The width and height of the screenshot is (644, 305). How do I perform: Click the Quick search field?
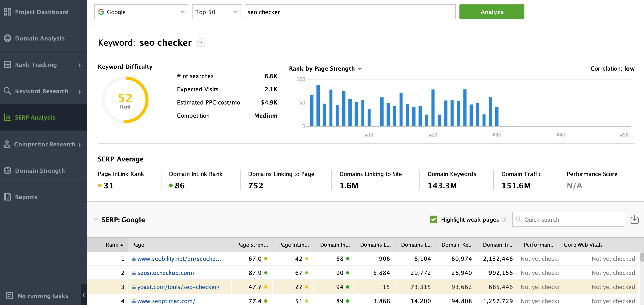(568, 220)
